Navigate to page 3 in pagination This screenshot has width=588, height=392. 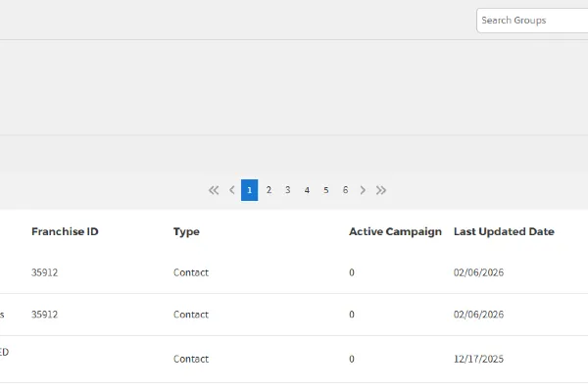pyautogui.click(x=287, y=190)
